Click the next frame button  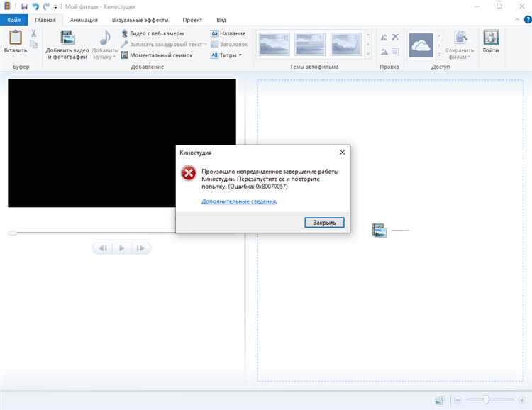pos(140,248)
